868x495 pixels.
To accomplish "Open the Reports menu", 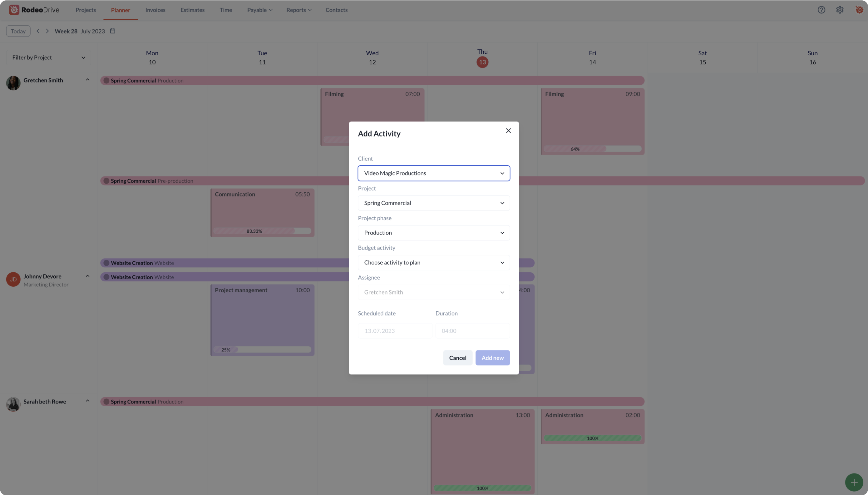I will [298, 10].
